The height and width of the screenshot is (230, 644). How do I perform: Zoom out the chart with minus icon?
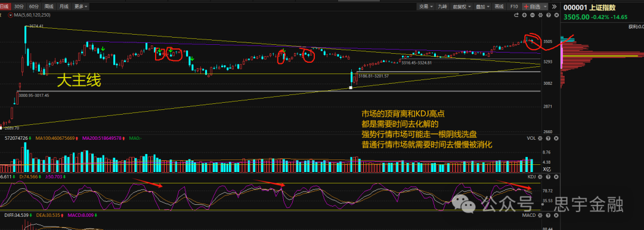pyautogui.click(x=532, y=15)
